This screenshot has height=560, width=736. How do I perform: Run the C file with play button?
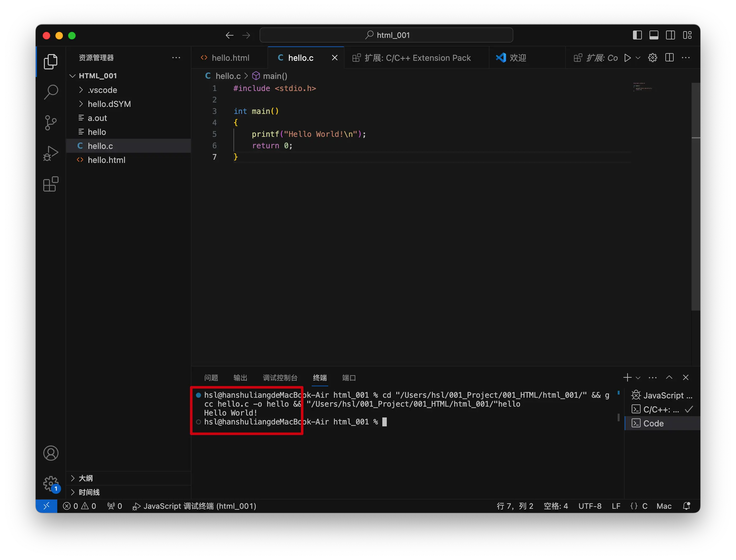tap(628, 58)
